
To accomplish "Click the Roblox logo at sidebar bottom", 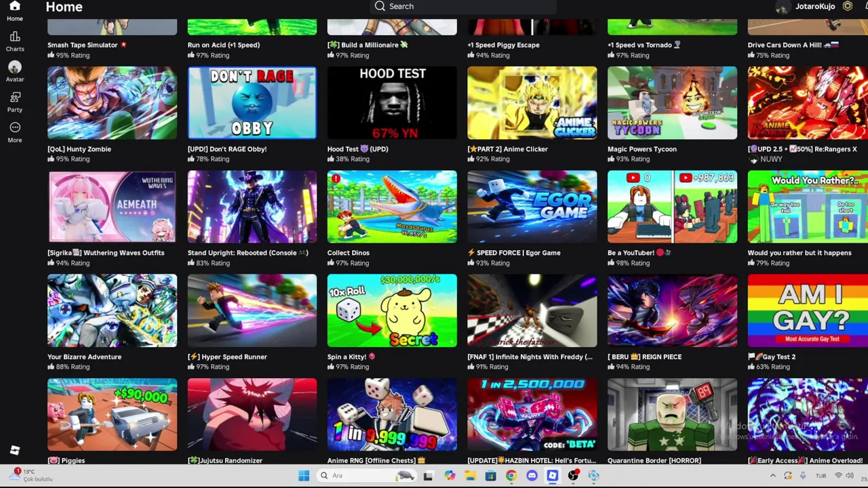I will pos(15,450).
